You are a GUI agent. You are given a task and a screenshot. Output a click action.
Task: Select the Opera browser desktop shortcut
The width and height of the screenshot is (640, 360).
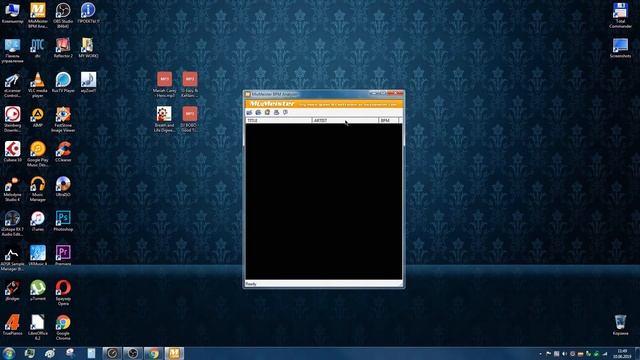pos(63,293)
